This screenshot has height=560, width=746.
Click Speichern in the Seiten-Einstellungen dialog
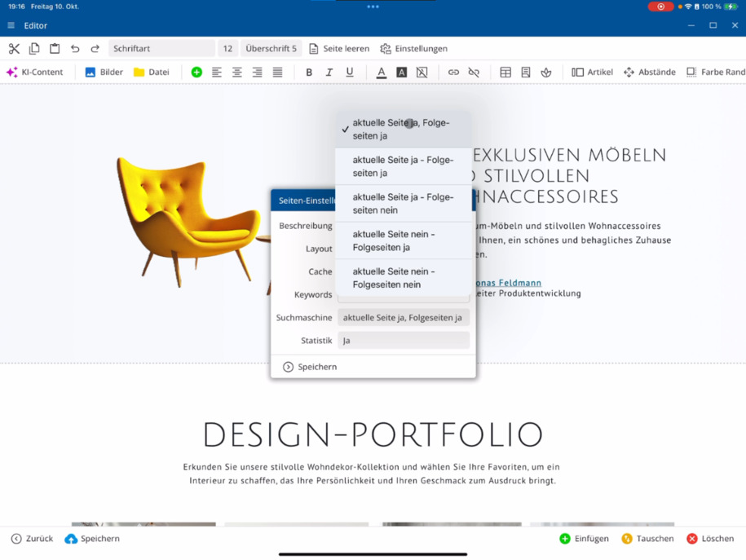click(x=310, y=367)
